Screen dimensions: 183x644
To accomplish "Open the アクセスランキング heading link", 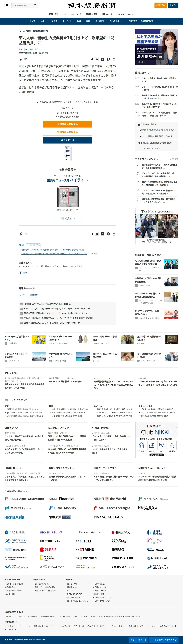I will click(146, 159).
